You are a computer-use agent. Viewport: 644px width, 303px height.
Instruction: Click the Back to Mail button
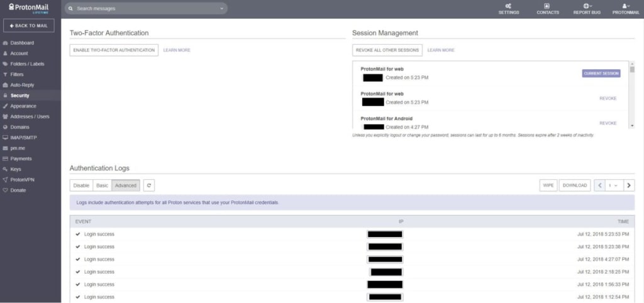(29, 25)
